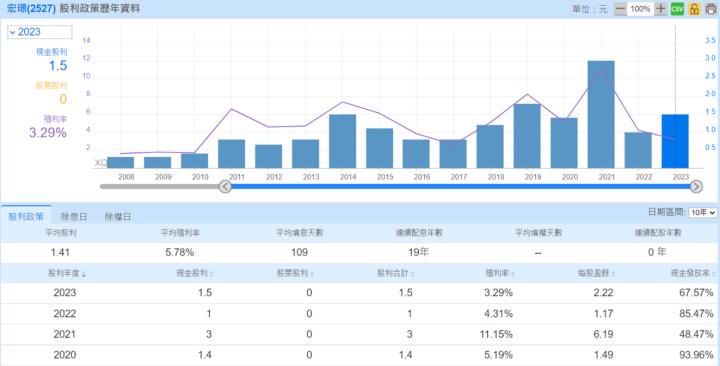The image size is (720, 366).
Task: Click the 67.57% payout cell
Action: 696,293
